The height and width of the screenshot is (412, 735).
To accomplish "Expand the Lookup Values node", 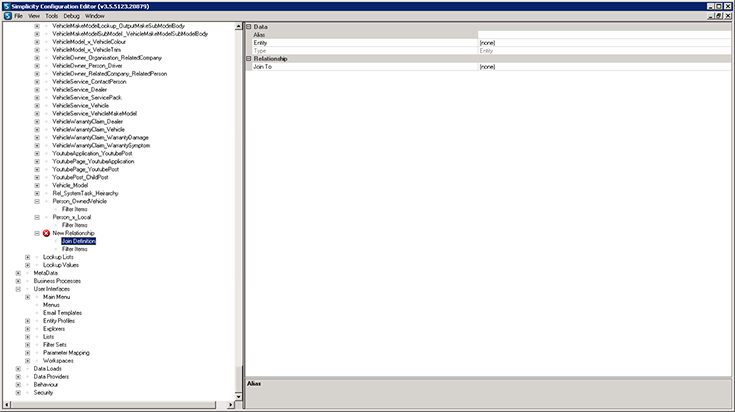I will click(x=28, y=265).
